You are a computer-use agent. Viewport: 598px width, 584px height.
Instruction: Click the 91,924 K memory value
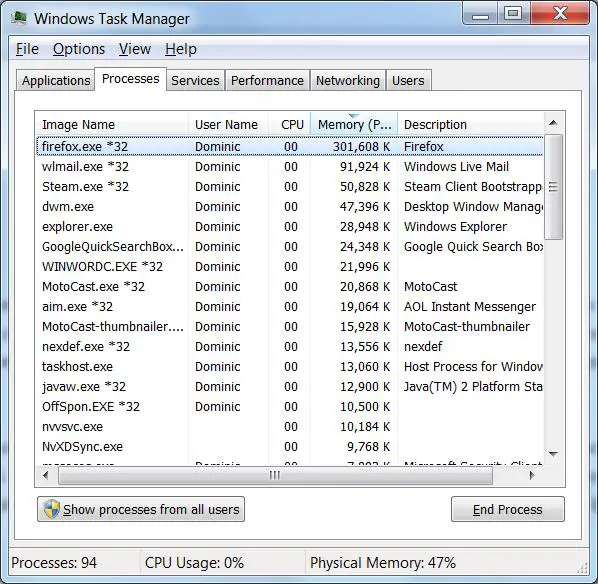365,167
